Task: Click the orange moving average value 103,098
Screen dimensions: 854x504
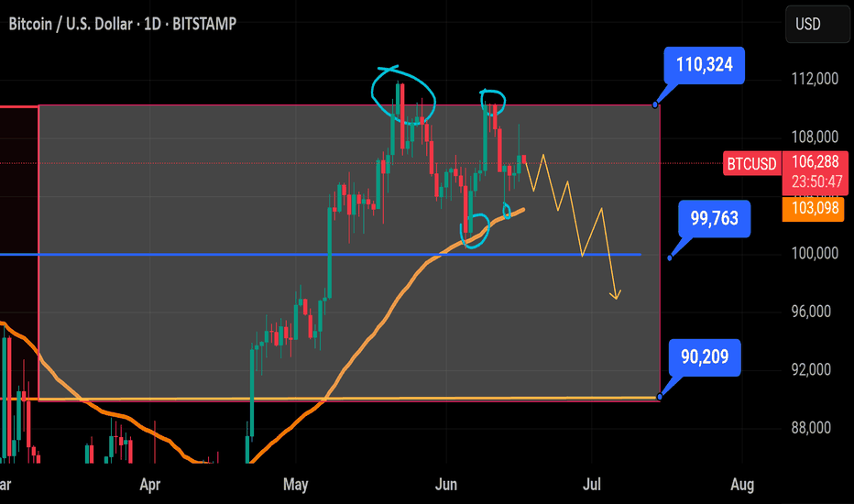Action: point(815,209)
